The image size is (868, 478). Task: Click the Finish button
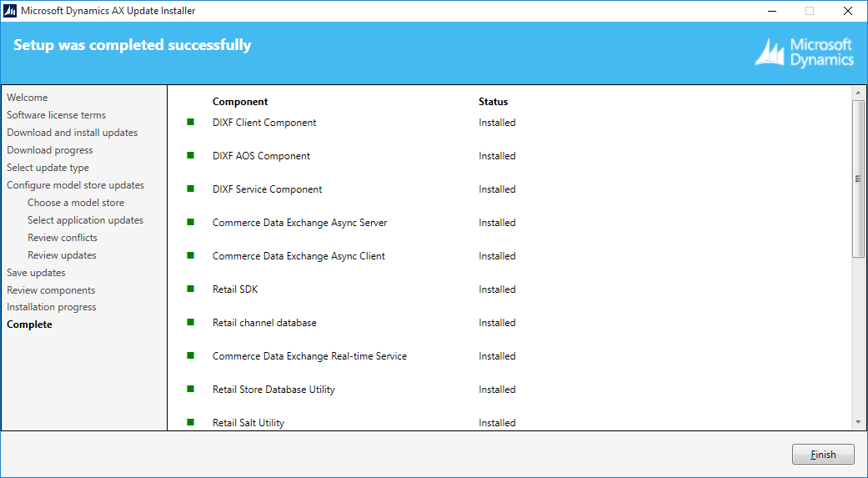(x=823, y=454)
